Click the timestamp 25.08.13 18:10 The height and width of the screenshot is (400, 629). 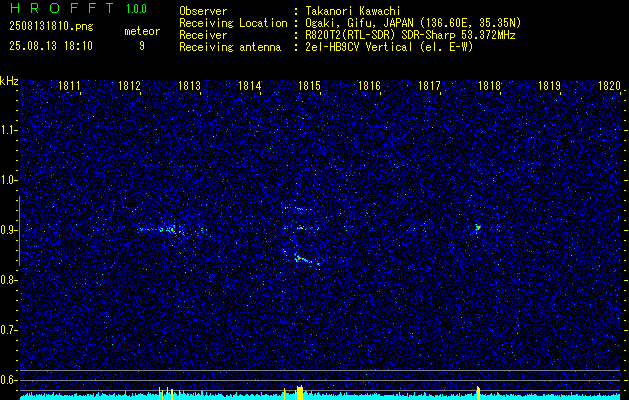point(51,46)
